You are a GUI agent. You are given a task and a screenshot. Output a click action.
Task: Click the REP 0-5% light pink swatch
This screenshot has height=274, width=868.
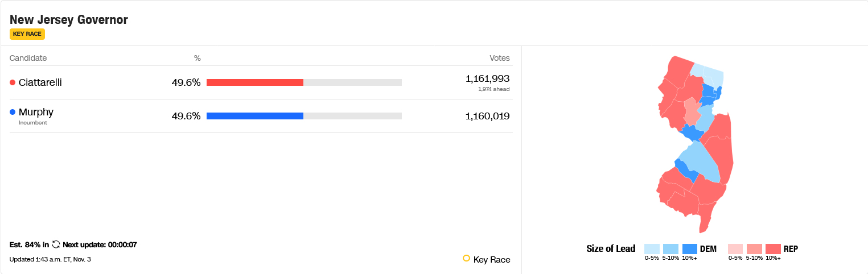point(736,249)
